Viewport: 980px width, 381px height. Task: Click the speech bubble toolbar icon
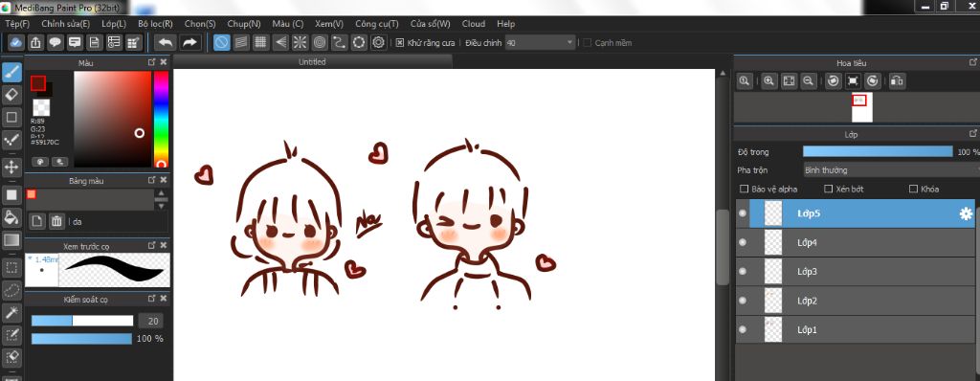(x=55, y=42)
